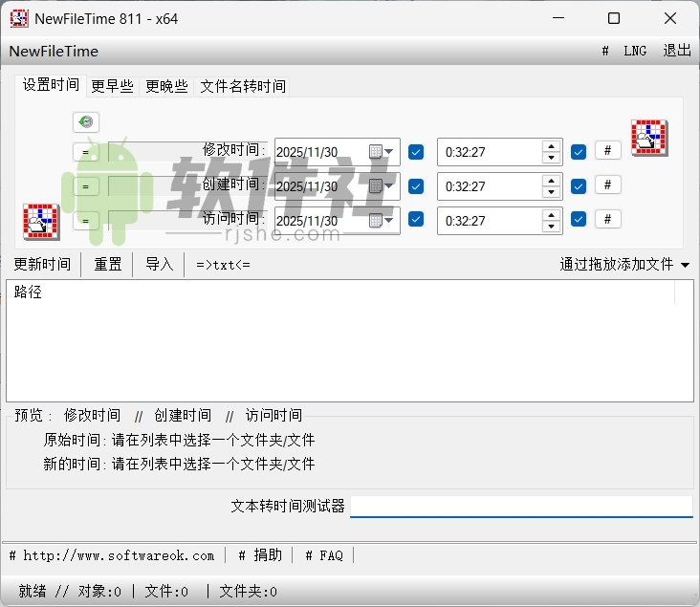Click the # 捐助 donate link
Viewport: 700px width, 607px height.
pyautogui.click(x=260, y=555)
